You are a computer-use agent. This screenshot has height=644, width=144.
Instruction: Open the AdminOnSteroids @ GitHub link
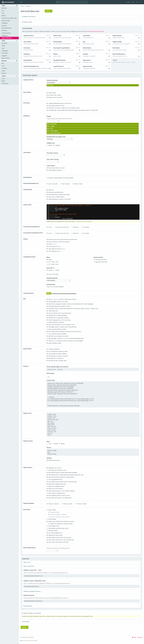point(96,32)
